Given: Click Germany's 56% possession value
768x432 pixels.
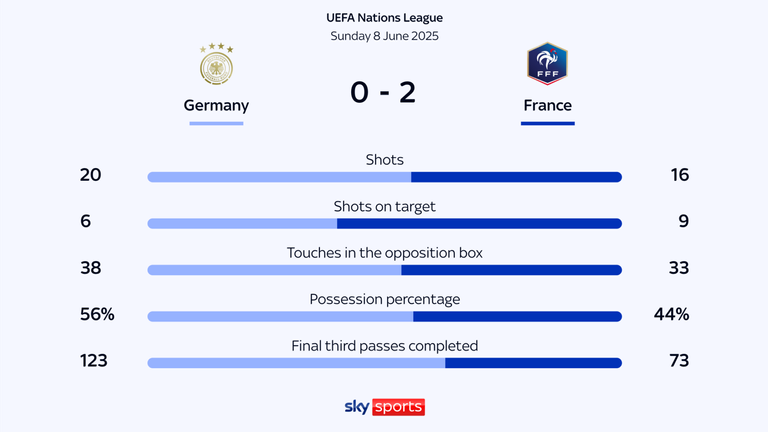Looking at the screenshot, I should [x=97, y=314].
